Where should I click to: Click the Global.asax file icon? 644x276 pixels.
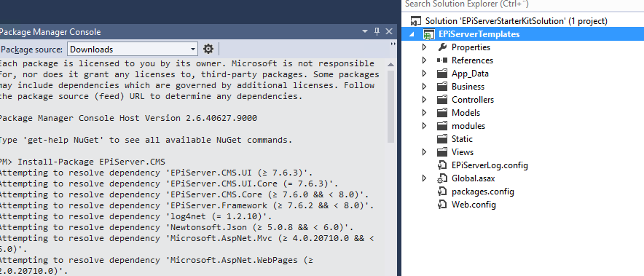442,178
